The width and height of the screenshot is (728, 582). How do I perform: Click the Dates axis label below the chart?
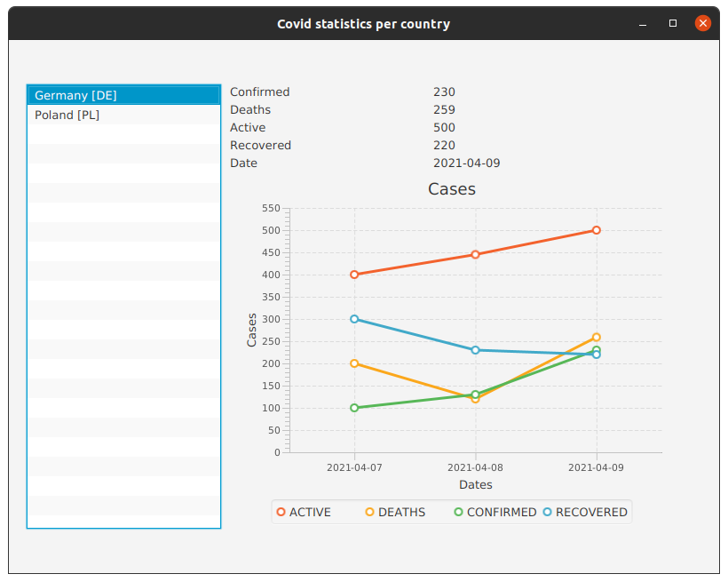pos(476,485)
